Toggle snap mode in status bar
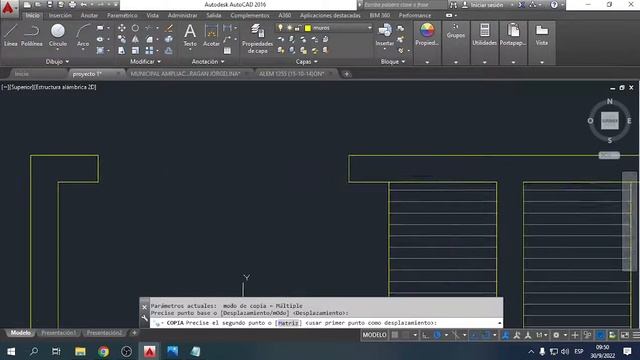This screenshot has width=640, height=360. pyautogui.click(x=406, y=335)
